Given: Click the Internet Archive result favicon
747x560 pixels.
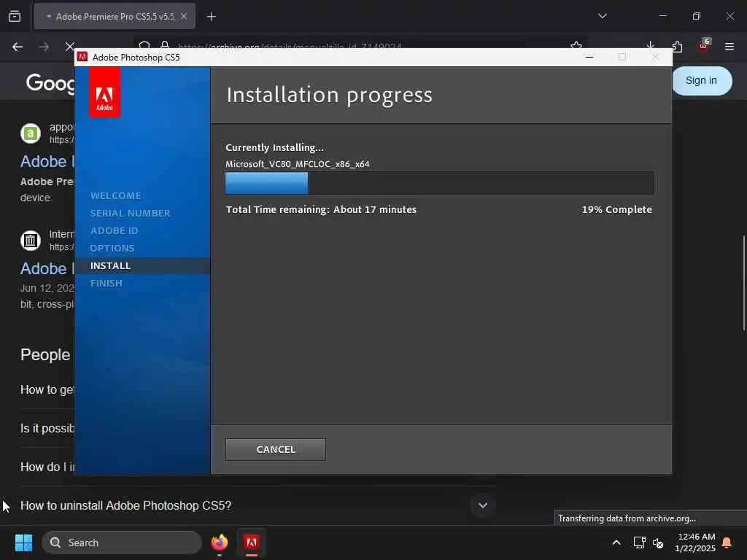Looking at the screenshot, I should point(31,241).
